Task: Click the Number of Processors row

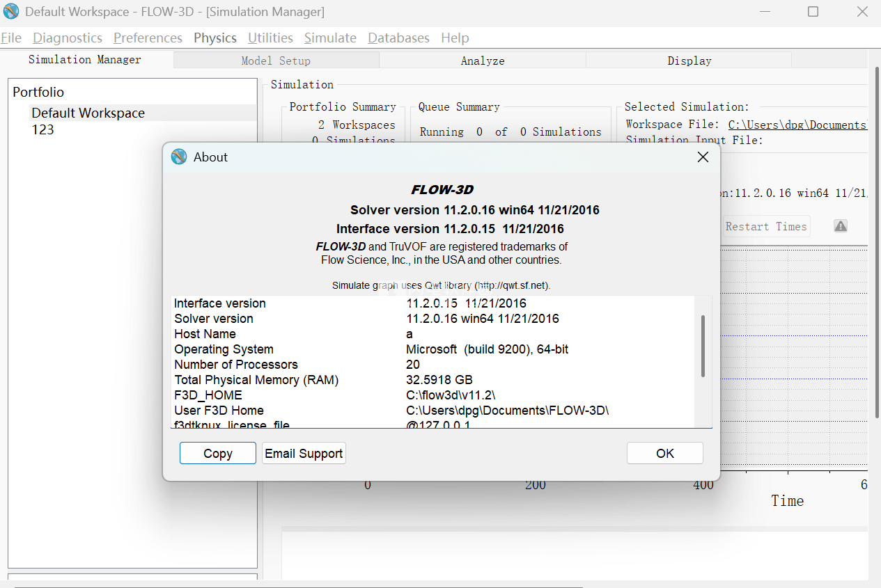Action: [432, 365]
